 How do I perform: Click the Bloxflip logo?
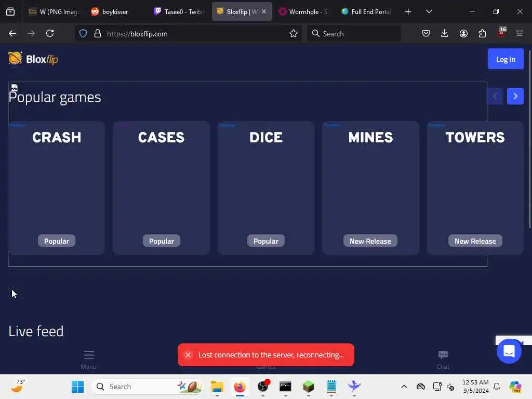(33, 59)
